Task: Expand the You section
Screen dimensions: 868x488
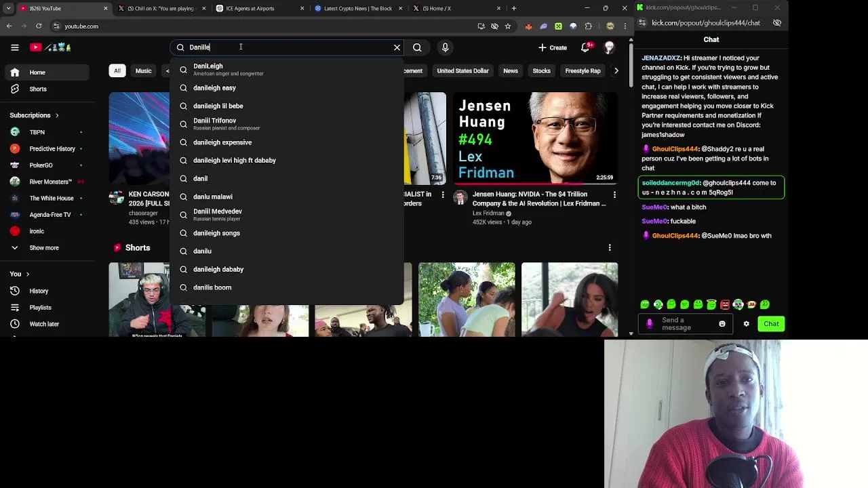Action: 19,274
